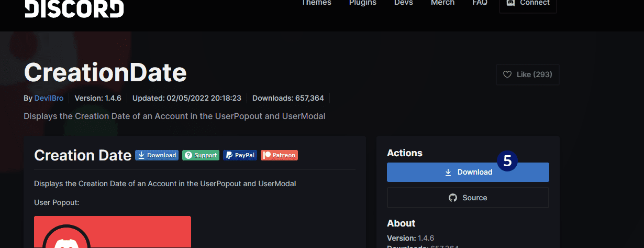
Task: Click the 'Downloads: 657,364' text
Action: pos(288,98)
